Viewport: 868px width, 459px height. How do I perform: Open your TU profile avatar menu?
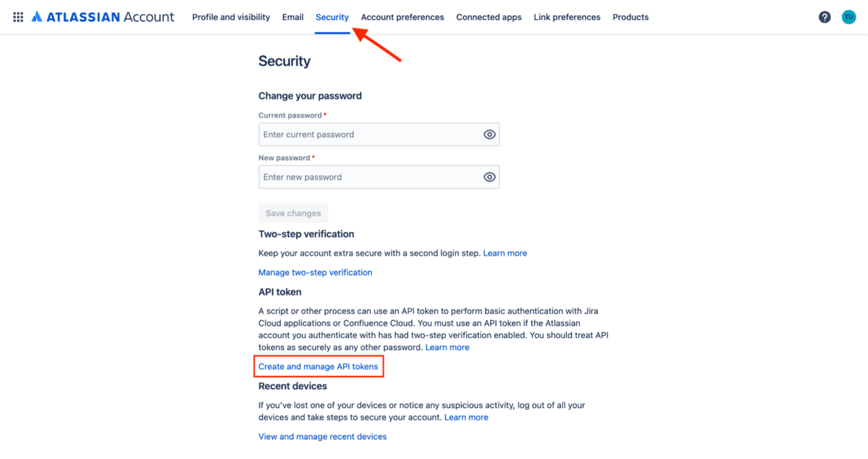coord(849,17)
